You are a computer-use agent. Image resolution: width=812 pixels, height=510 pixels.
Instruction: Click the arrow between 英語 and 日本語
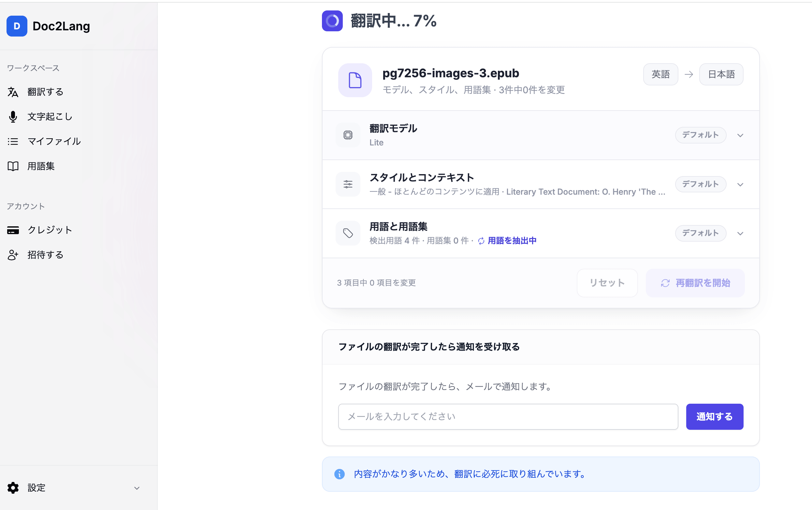689,75
